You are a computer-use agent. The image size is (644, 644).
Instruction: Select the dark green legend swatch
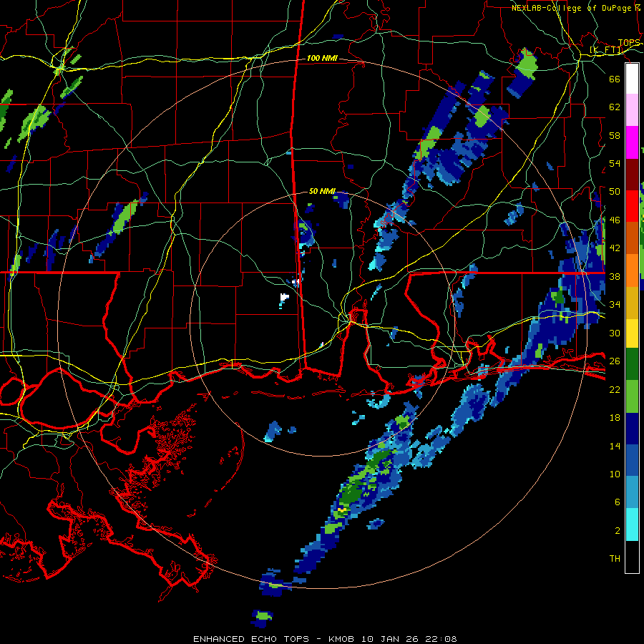[632, 364]
